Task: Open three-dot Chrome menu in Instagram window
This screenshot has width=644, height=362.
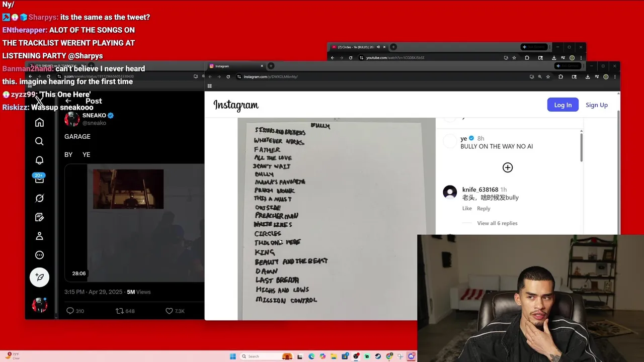Action: coord(615,77)
